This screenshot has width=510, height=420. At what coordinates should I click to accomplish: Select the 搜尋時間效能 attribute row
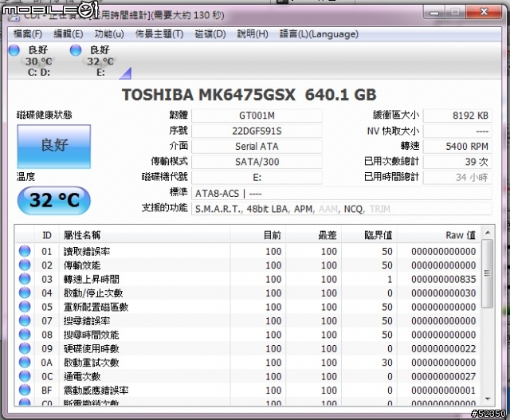[x=248, y=335]
